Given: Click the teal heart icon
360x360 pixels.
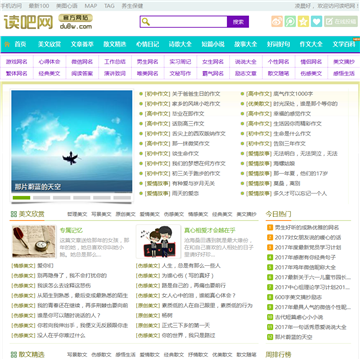Looking at the screenshot, I should pyautogui.click(x=317, y=22).
